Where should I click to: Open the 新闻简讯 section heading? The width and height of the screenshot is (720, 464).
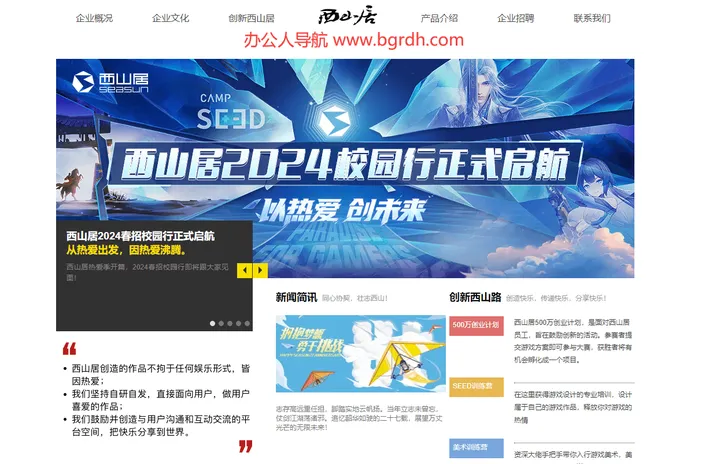pos(296,297)
